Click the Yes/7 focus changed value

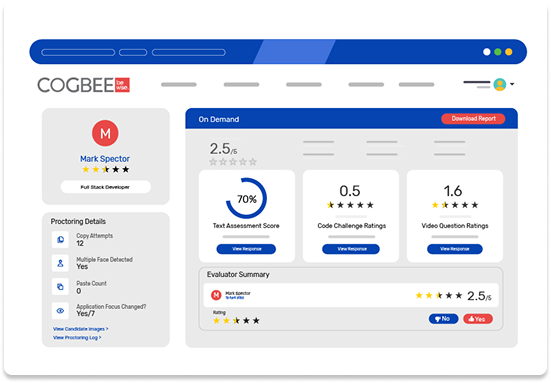coord(86,313)
